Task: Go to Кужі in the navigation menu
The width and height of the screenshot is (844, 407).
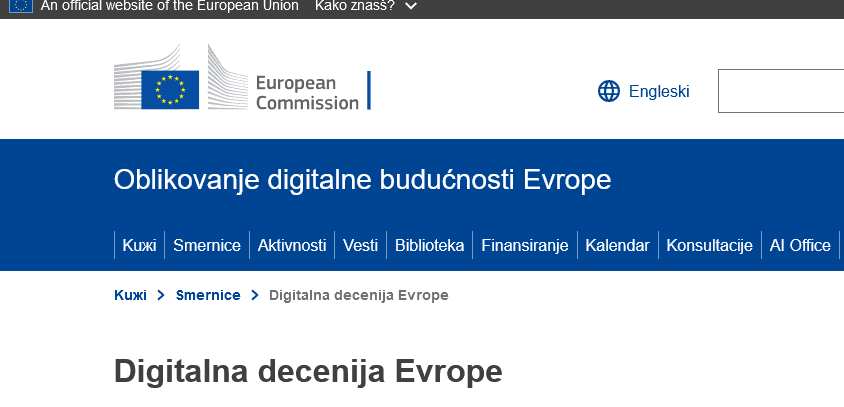Action: click(x=139, y=245)
